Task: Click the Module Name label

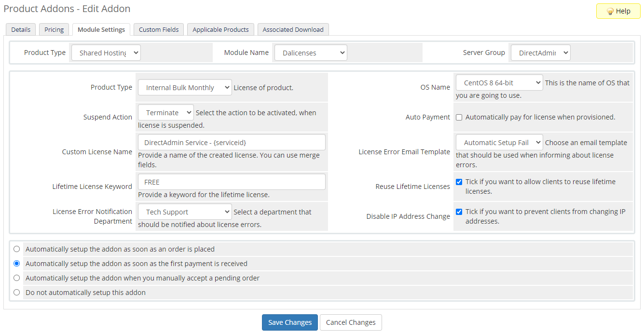Action: click(247, 53)
